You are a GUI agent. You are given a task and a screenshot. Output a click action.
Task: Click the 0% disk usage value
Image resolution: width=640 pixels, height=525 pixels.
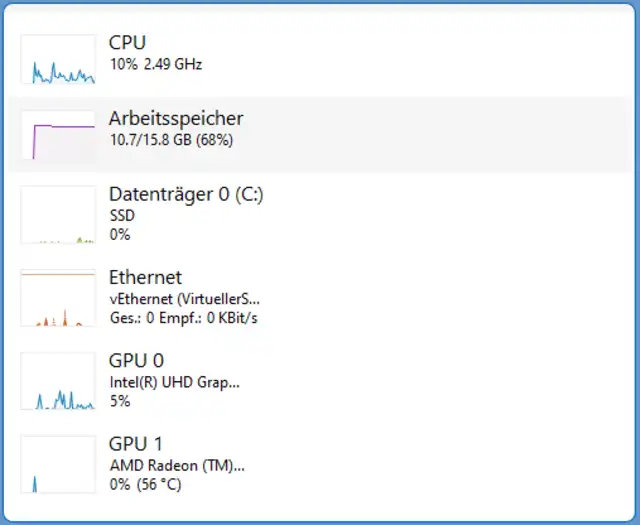coord(120,235)
